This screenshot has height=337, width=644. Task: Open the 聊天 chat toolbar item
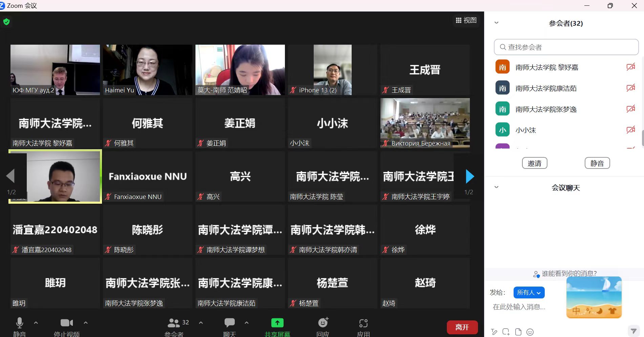click(229, 323)
